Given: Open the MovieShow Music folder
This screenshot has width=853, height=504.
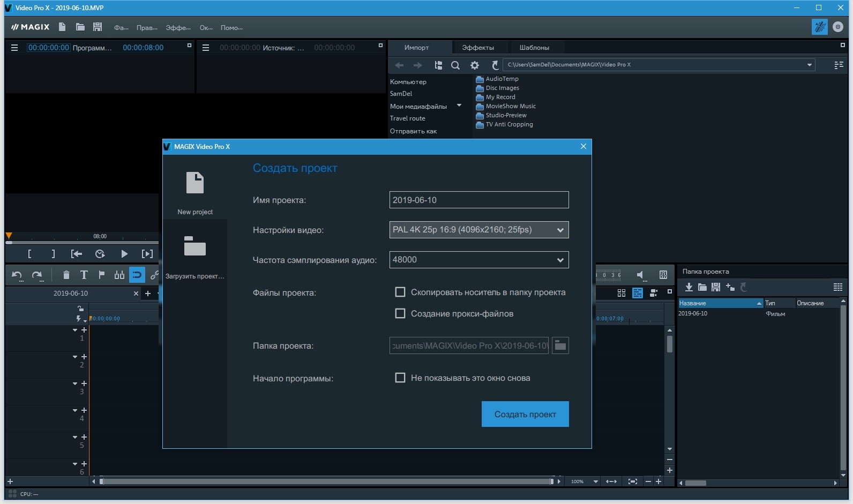Looking at the screenshot, I should pyautogui.click(x=506, y=106).
